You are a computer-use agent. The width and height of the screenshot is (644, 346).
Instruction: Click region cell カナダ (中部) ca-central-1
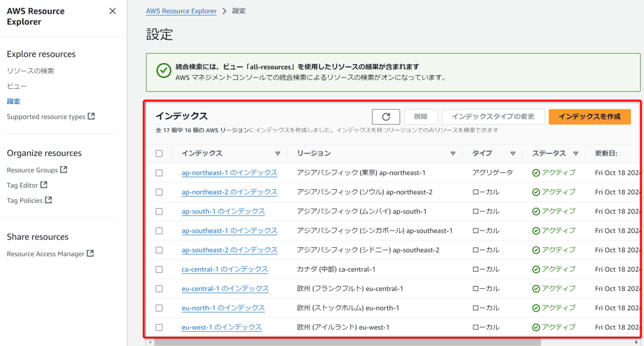pyautogui.click(x=336, y=269)
